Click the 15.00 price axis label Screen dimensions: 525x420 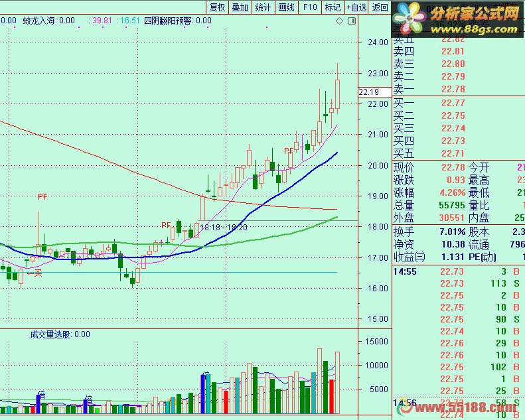[378, 319]
